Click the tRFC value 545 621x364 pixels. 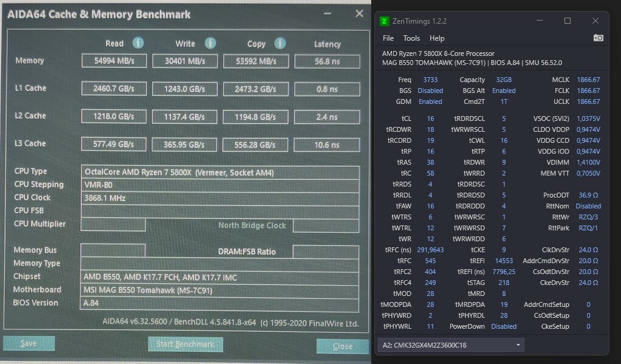(430, 261)
